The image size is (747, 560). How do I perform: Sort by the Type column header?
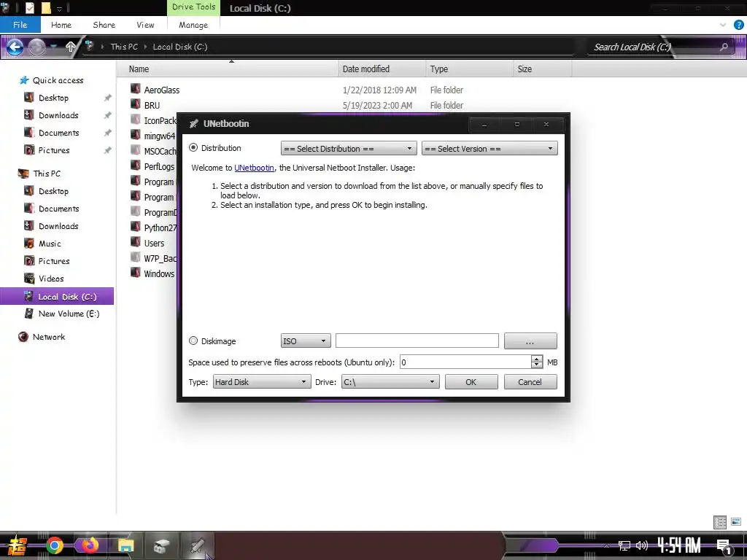[x=469, y=69]
